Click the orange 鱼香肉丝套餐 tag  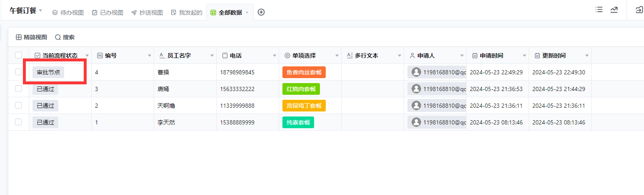tap(304, 72)
